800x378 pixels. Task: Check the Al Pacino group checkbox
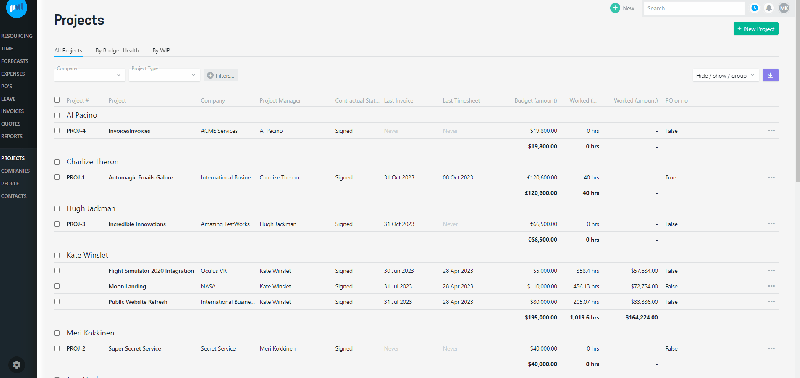click(x=57, y=116)
